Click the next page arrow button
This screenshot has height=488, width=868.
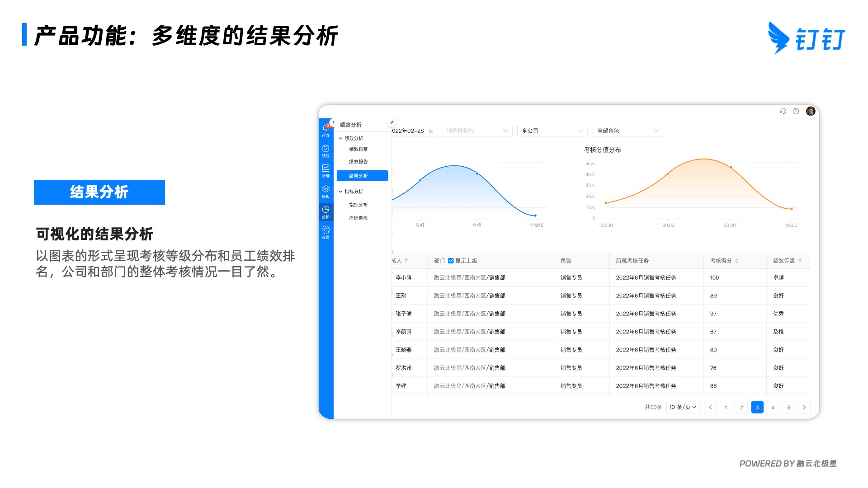[804, 407]
